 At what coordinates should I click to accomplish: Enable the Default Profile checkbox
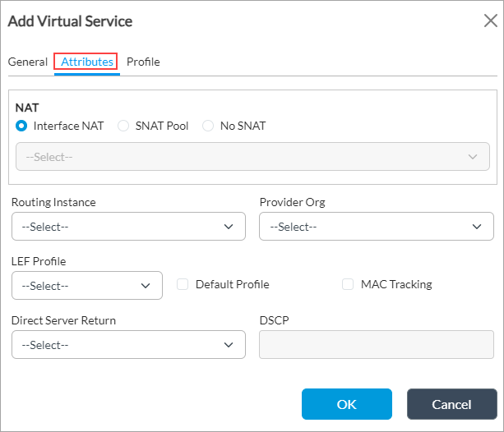pos(183,284)
